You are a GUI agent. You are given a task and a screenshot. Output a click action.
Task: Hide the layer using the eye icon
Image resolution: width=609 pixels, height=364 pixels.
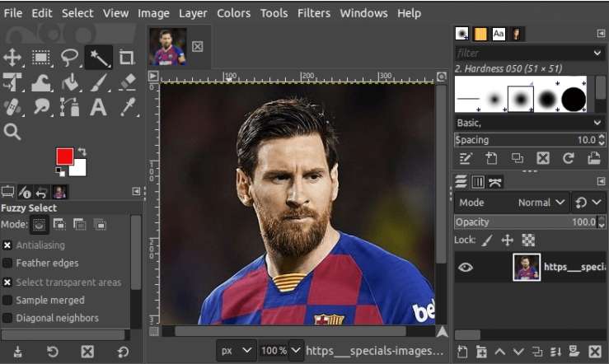point(466,268)
